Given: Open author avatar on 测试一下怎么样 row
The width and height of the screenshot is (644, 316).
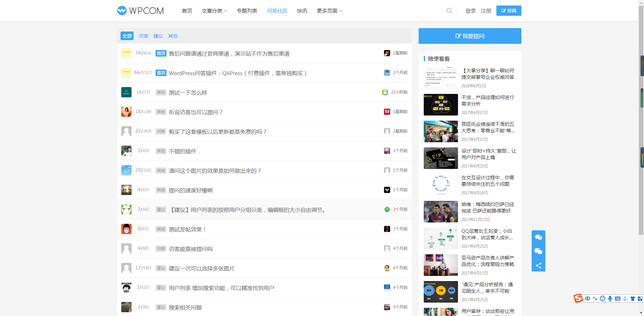Looking at the screenshot, I should (126, 92).
